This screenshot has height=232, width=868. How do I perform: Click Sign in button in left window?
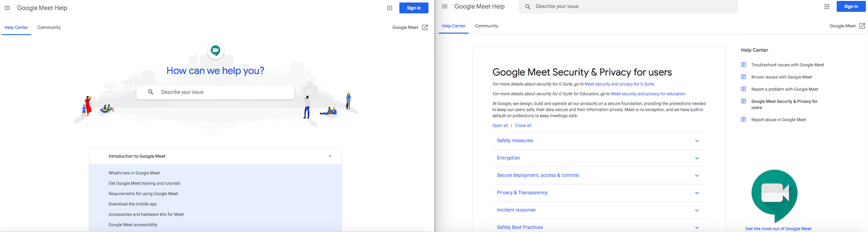tap(414, 8)
